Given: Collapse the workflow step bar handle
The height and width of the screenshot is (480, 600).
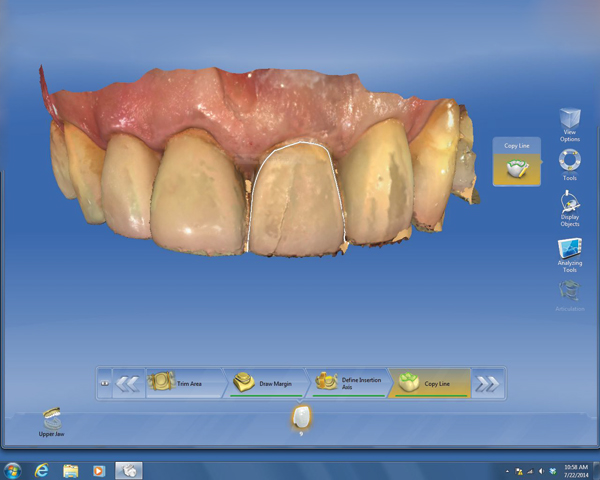Looking at the screenshot, I should (104, 383).
